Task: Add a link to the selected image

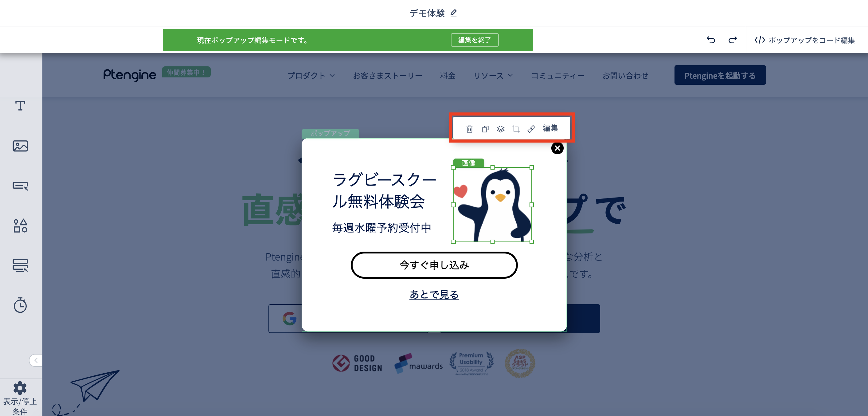Action: pos(531,129)
